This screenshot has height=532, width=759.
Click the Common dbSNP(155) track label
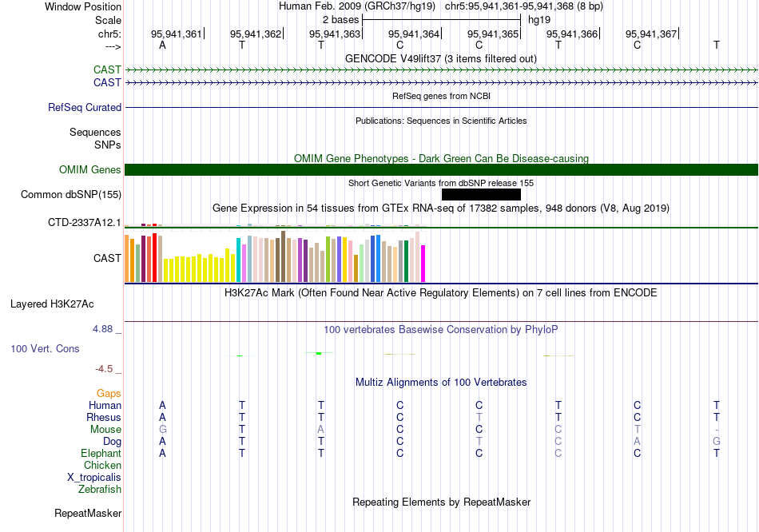click(x=70, y=195)
